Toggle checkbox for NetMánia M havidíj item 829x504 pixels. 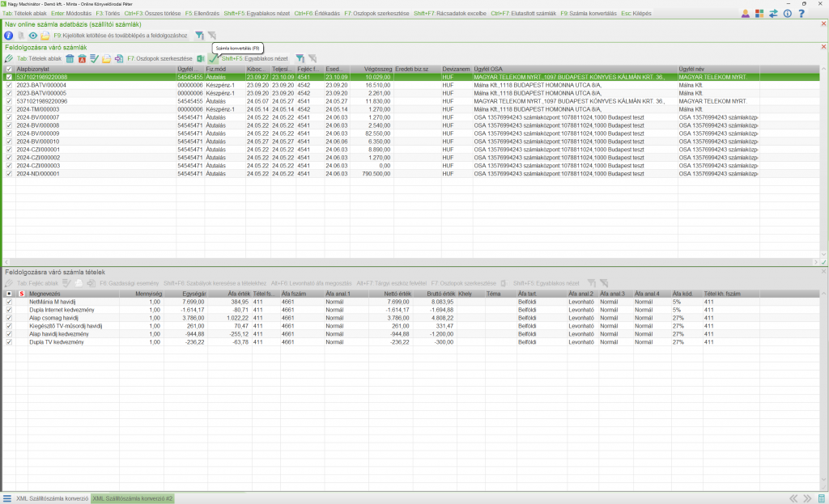(9, 302)
